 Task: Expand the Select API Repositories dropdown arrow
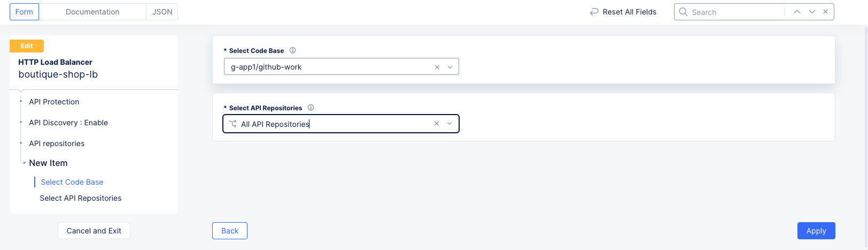[x=449, y=124]
